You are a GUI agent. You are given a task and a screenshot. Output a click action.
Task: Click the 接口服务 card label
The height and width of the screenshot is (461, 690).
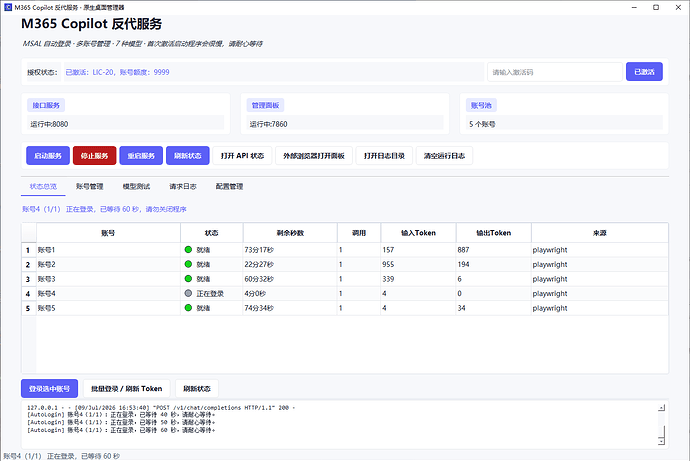46,105
